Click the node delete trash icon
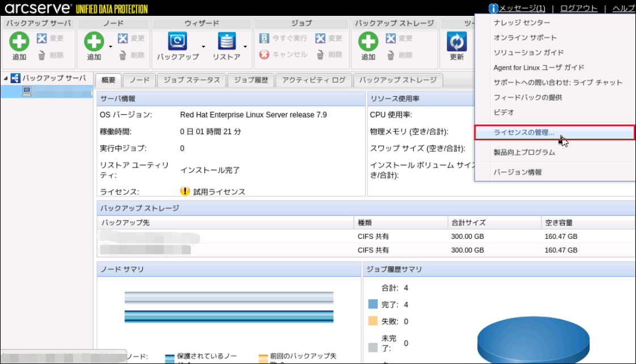This screenshot has height=364, width=636. (123, 55)
